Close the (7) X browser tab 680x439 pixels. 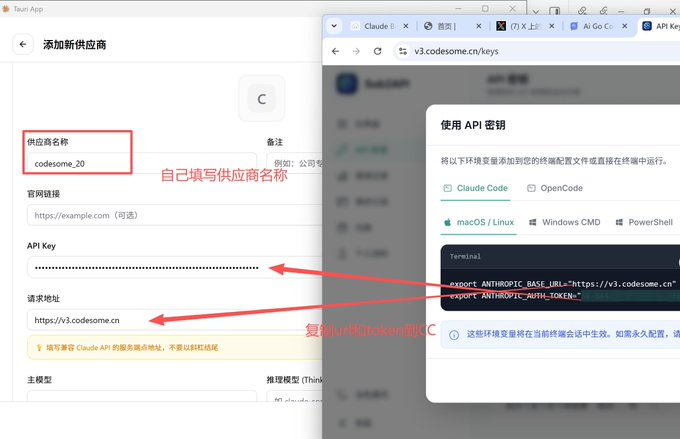(552, 26)
